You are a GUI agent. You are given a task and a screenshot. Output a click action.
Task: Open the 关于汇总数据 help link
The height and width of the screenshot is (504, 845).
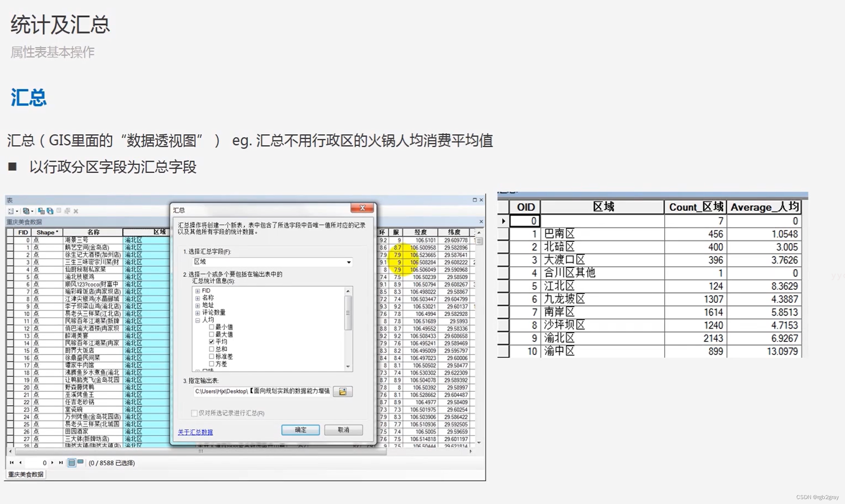tap(195, 432)
